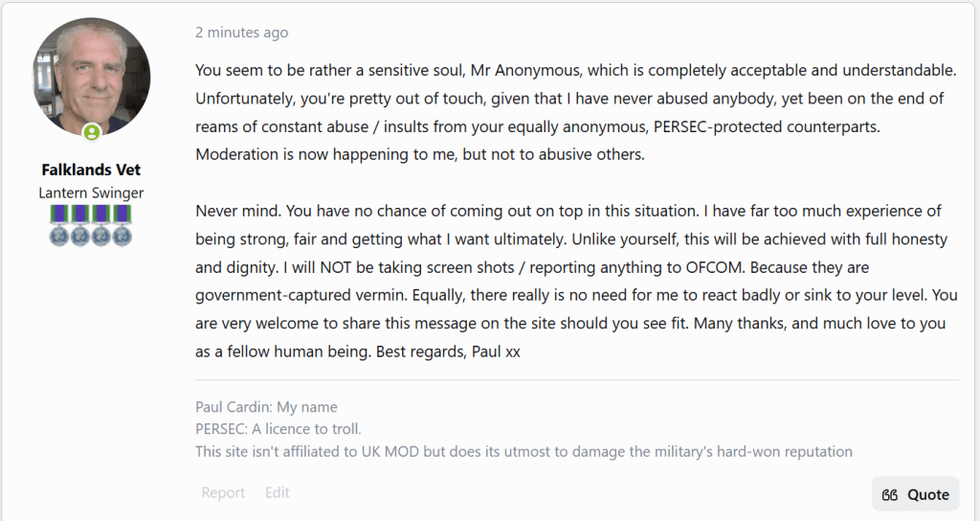Screen dimensions: 980x521
Task: Click the signature line "Paul Cardin: My name"
Action: pos(266,407)
